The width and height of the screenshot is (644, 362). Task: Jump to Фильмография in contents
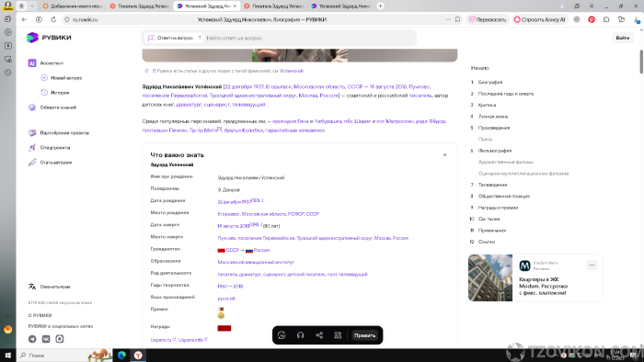[495, 151]
